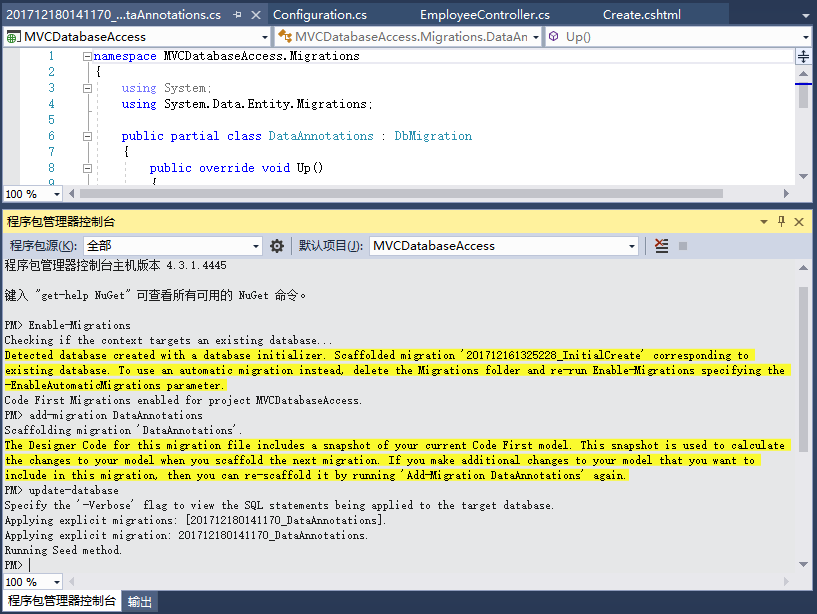Open console panel window position menu
Screen dimensions: 817x614
(x=764, y=221)
